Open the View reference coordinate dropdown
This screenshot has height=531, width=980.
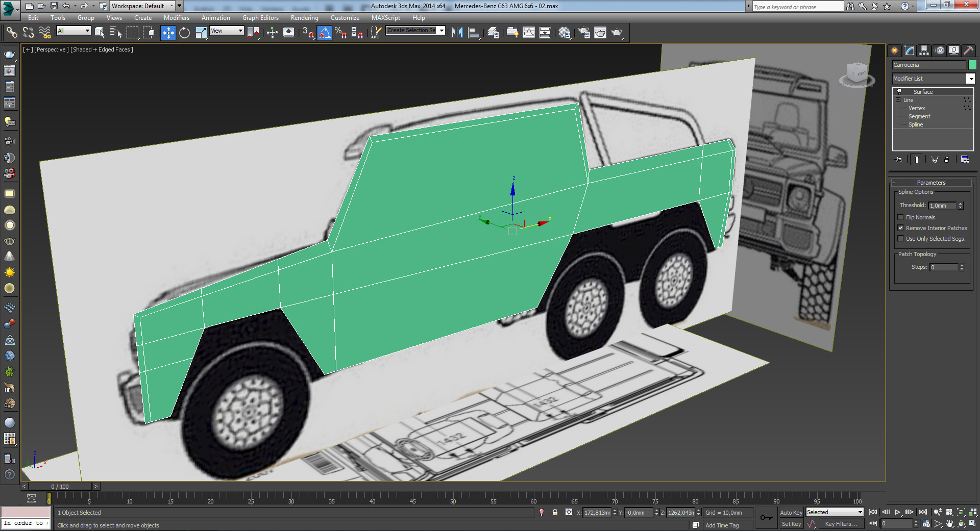point(227,31)
